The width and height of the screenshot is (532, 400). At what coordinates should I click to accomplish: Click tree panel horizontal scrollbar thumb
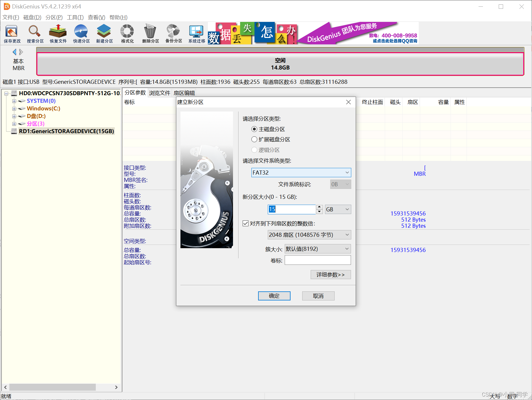point(53,387)
